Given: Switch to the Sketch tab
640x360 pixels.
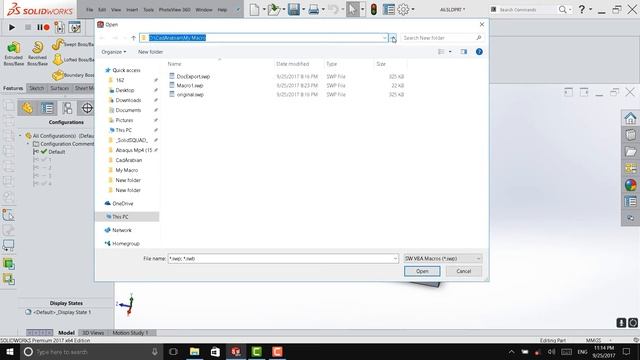Looking at the screenshot, I should (36, 88).
